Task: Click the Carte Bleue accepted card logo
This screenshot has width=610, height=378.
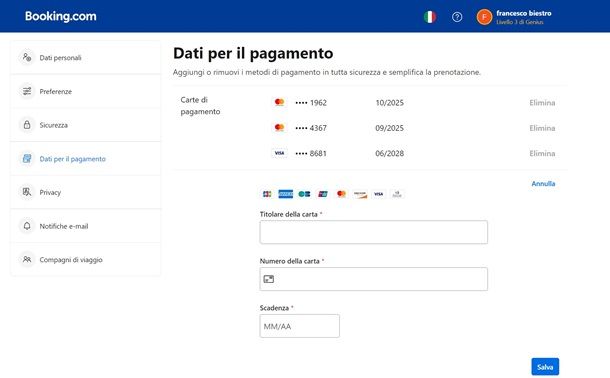Action: (x=304, y=194)
